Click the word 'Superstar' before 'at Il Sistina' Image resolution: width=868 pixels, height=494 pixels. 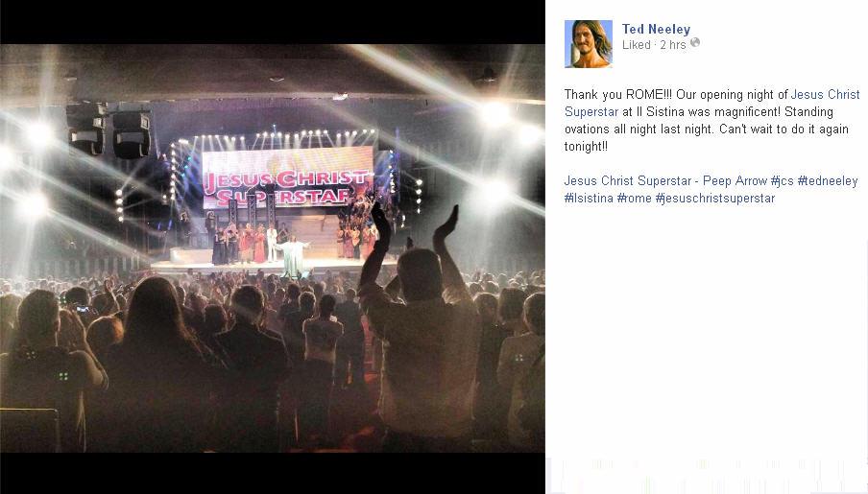click(x=591, y=111)
